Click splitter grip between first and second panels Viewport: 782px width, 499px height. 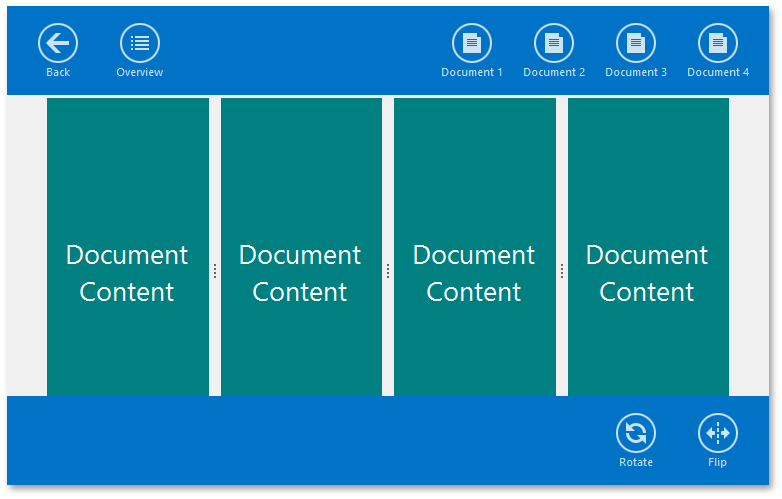coord(215,271)
